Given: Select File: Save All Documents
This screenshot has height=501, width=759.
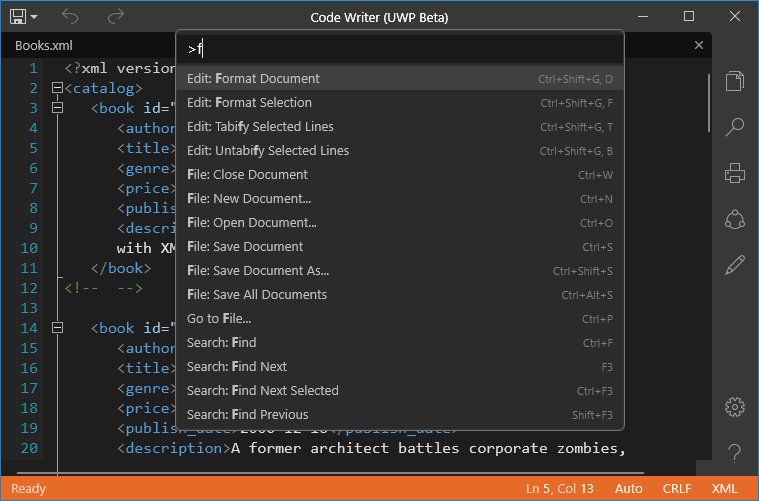Looking at the screenshot, I should point(400,294).
